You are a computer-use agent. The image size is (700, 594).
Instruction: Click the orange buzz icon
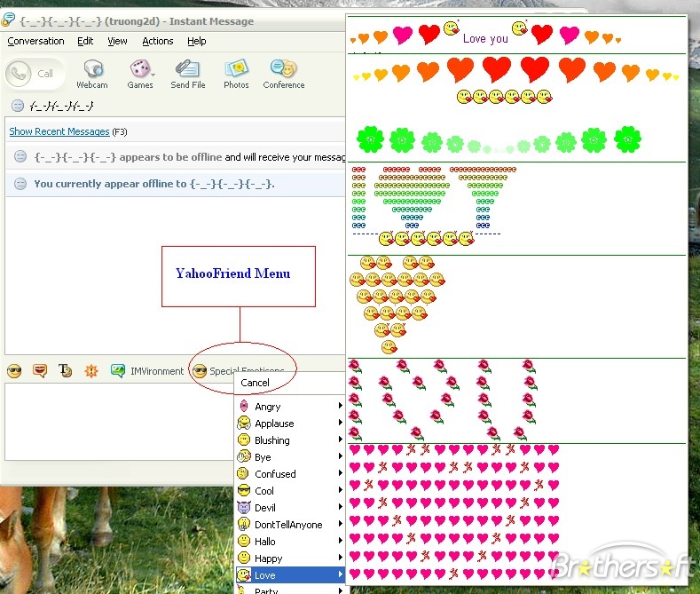pyautogui.click(x=91, y=370)
